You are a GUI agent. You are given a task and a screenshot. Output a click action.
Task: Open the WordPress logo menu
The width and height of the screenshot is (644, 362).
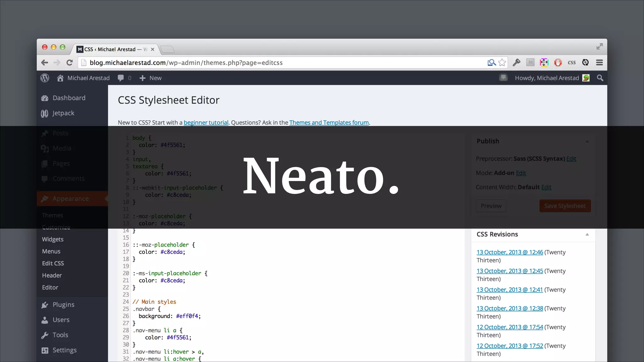coord(45,78)
